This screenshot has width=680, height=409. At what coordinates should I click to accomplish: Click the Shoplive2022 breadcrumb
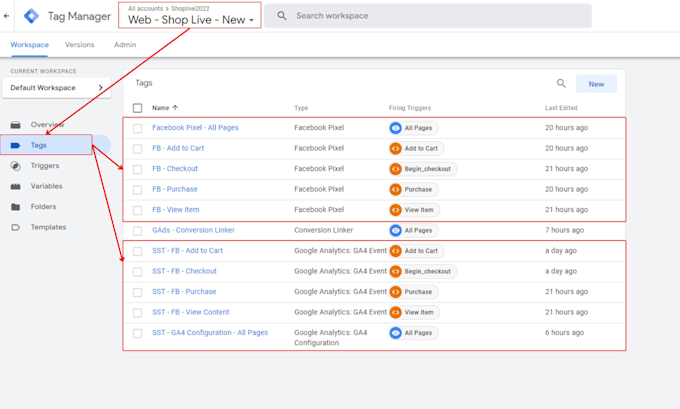point(190,9)
